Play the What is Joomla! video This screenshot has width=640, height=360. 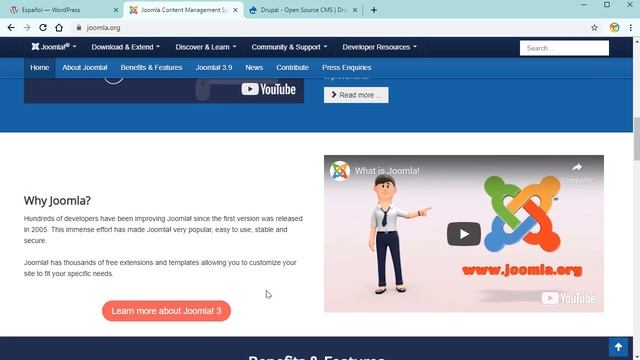click(464, 234)
